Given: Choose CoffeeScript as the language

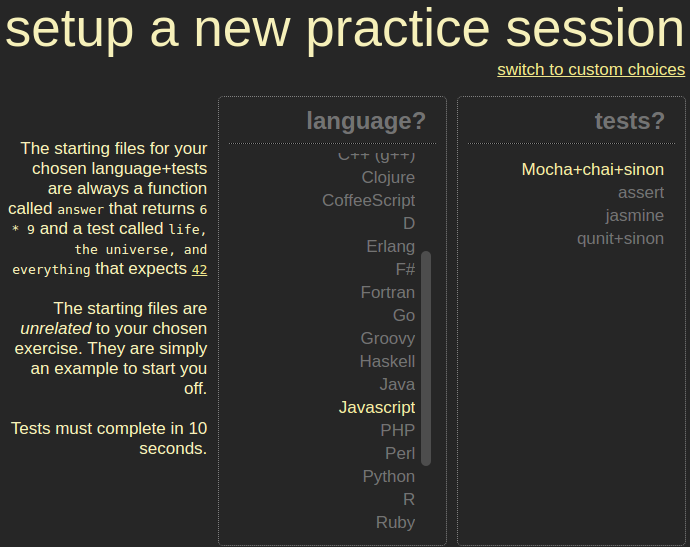Looking at the screenshot, I should [368, 200].
